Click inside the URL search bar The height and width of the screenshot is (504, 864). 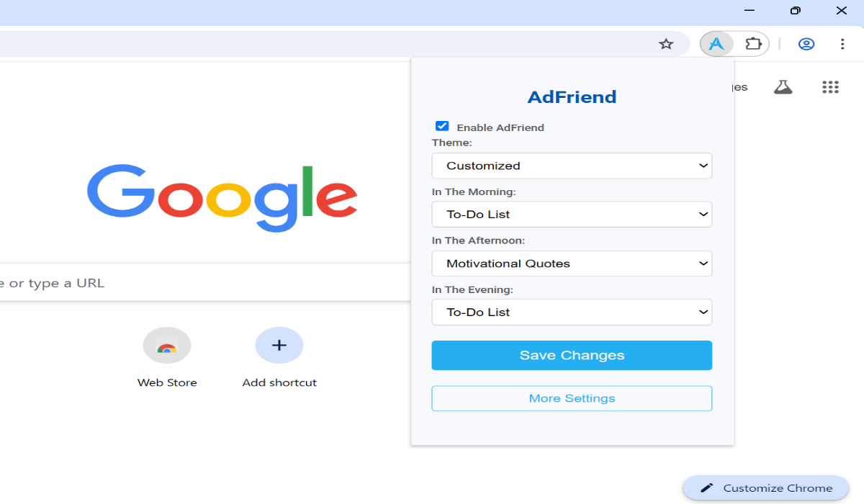point(144,282)
